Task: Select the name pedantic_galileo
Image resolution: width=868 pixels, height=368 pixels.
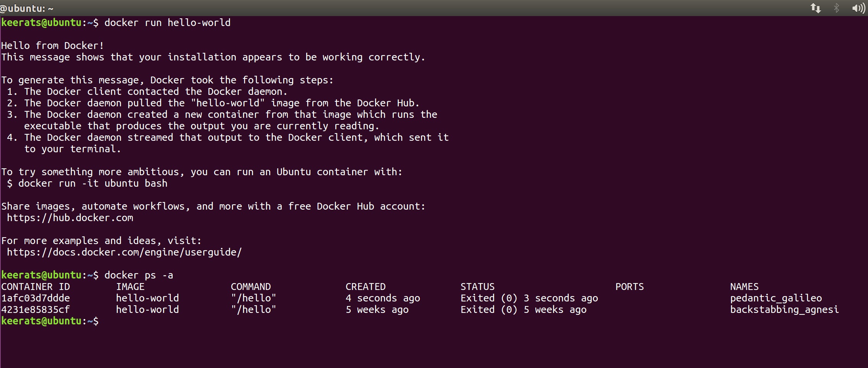Action: pos(776,298)
